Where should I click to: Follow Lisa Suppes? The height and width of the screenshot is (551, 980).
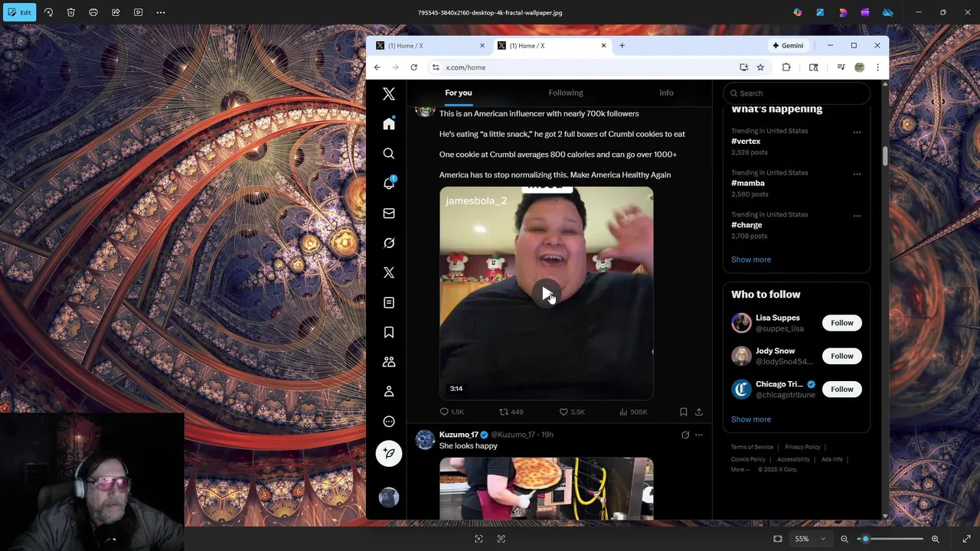[x=842, y=323]
